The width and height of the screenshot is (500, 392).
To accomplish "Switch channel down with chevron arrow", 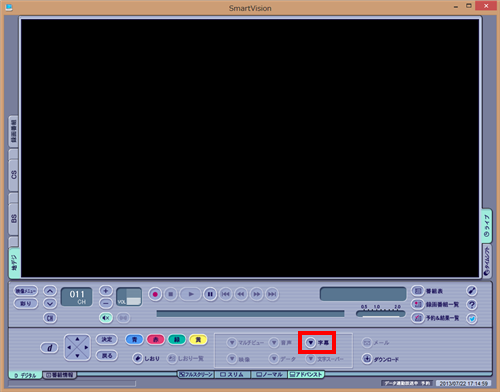I will (50, 304).
